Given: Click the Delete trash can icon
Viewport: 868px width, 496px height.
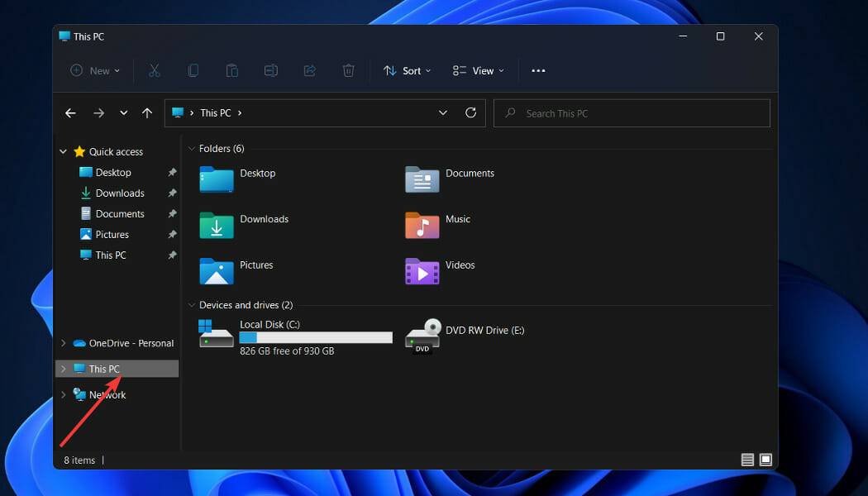Looking at the screenshot, I should (349, 71).
